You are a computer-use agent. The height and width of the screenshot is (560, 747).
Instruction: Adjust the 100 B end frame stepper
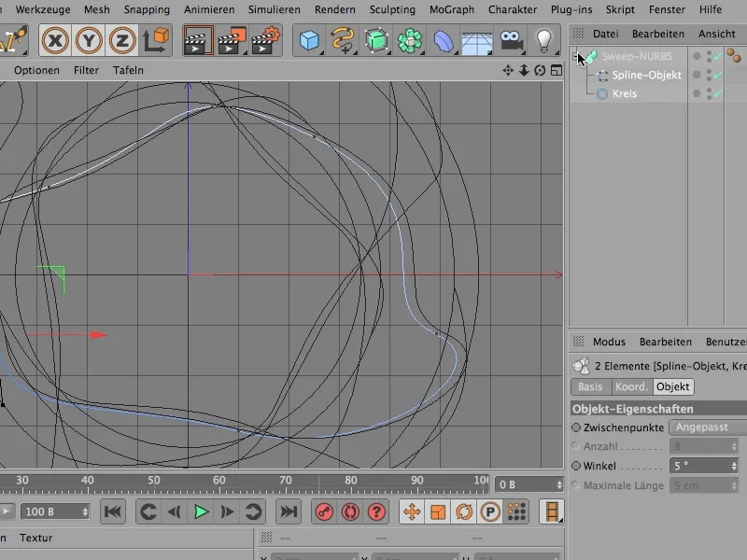(x=85, y=511)
